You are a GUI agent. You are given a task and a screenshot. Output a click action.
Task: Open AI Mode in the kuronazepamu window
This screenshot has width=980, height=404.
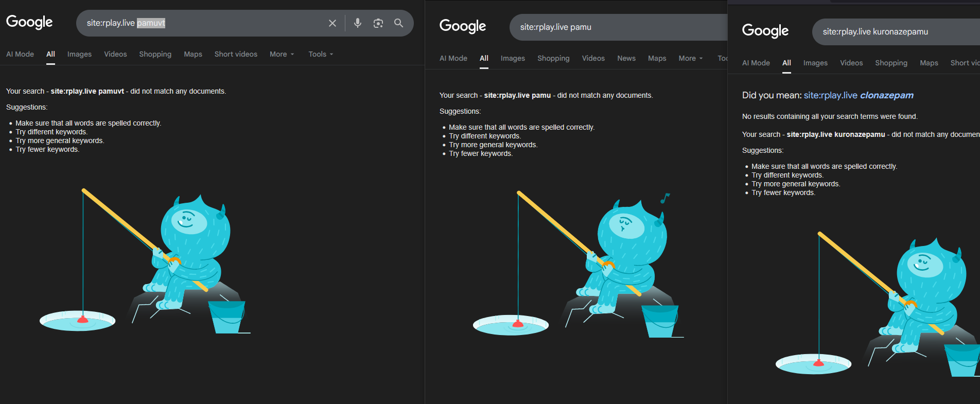[x=756, y=63]
